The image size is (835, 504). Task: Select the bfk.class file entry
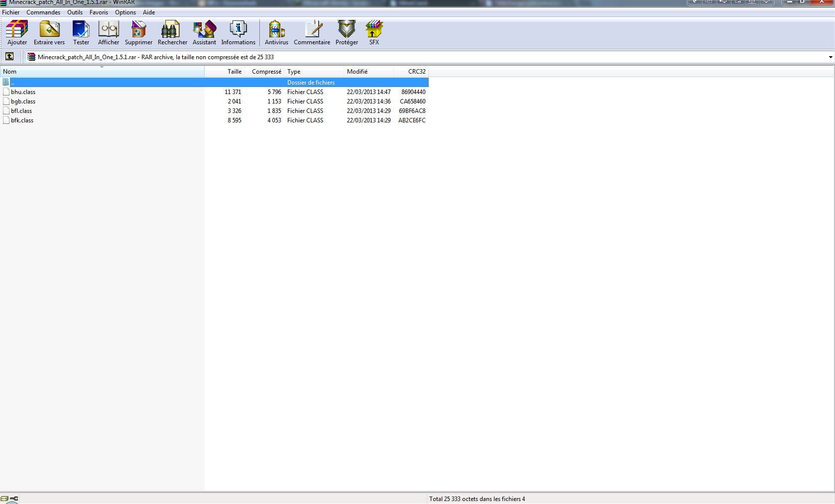pos(22,120)
